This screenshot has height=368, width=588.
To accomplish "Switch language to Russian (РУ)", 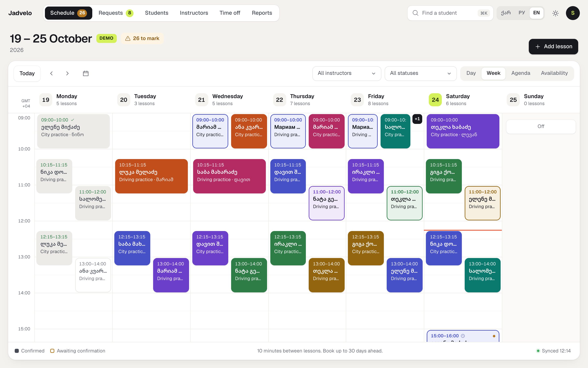I will [521, 13].
